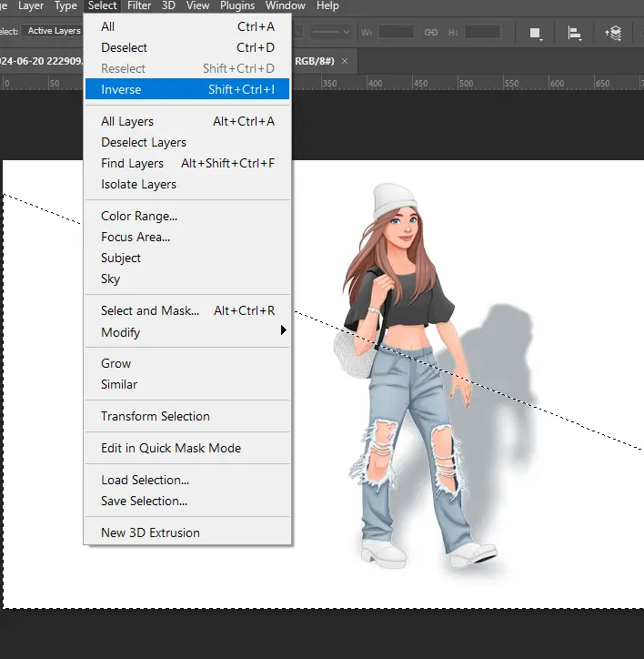Viewport: 644px width, 659px height.
Task: Open the Layer menu
Action: click(x=31, y=5)
